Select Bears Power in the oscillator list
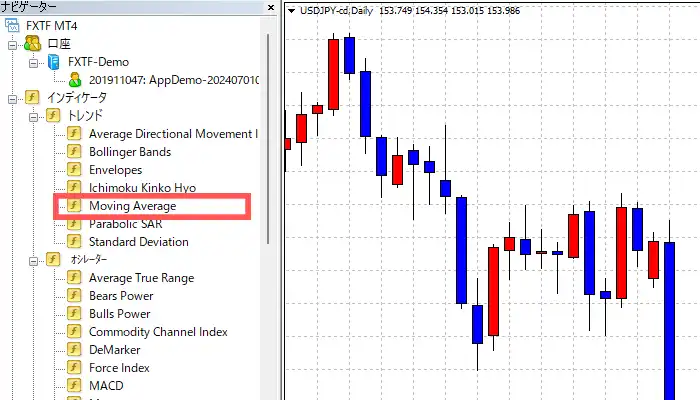The width and height of the screenshot is (700, 400). [x=121, y=296]
